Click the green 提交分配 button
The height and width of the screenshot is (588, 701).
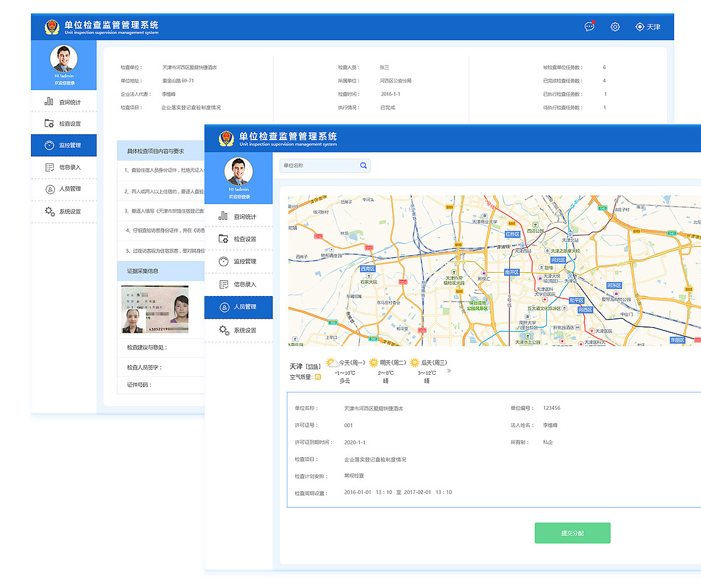coord(572,533)
